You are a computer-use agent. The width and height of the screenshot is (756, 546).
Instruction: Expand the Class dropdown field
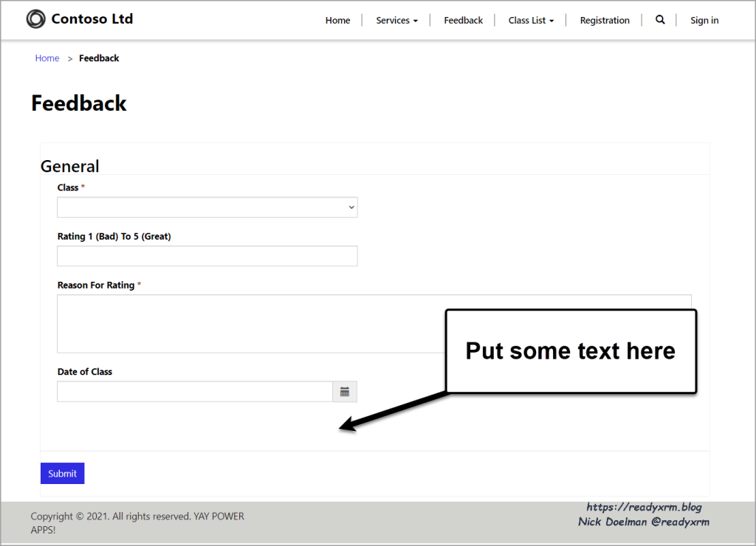tap(207, 207)
